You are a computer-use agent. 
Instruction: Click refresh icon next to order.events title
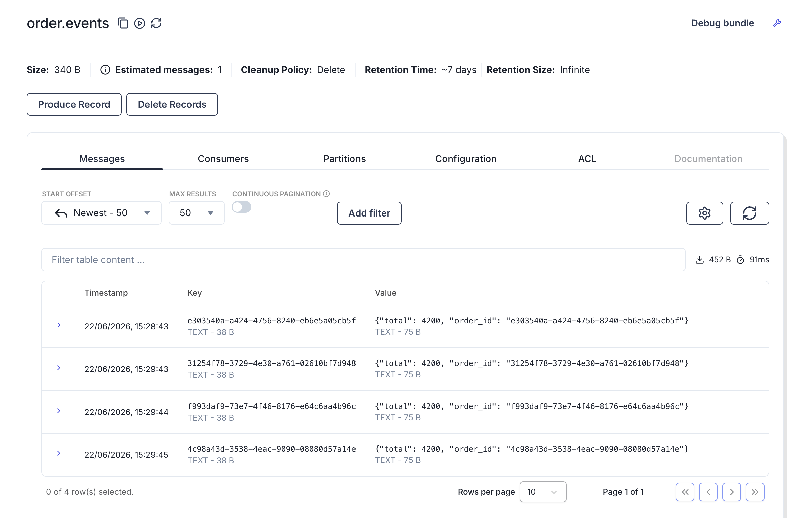156,23
